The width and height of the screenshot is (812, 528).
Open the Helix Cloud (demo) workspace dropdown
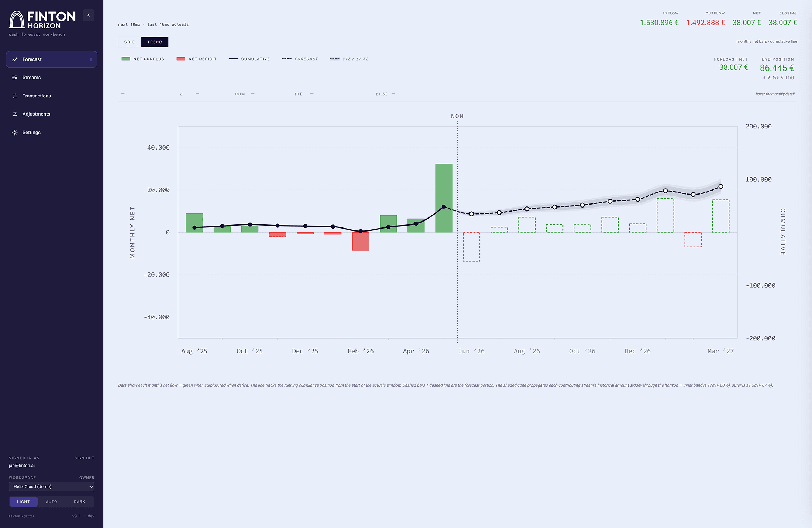tap(52, 487)
